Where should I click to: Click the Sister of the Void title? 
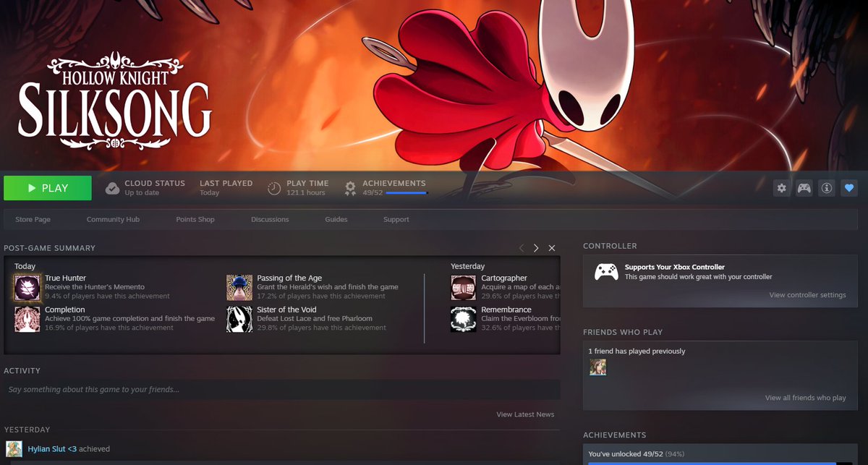[x=287, y=310]
